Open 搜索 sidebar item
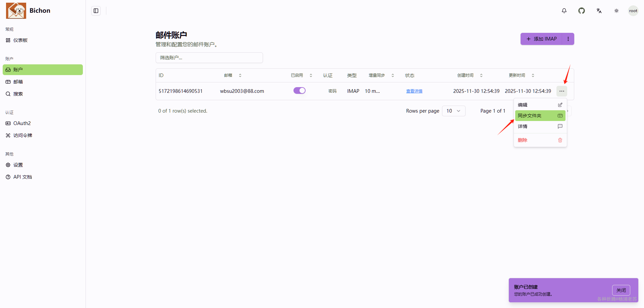The image size is (644, 308). [x=43, y=94]
